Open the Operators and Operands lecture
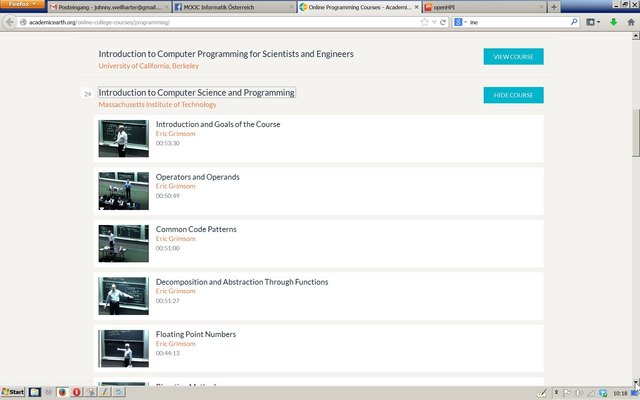Screen dimensions: 640x400 [x=198, y=177]
